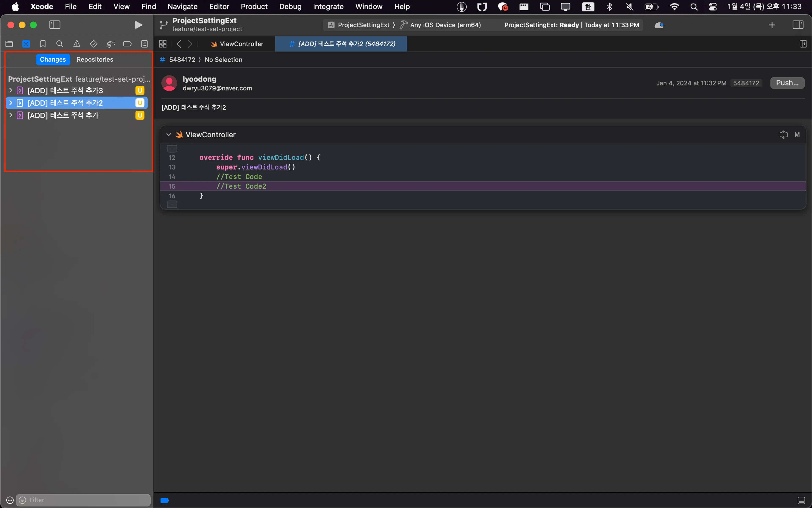The width and height of the screenshot is (812, 508).
Task: Open the Find navigator magnifier icon
Action: tap(60, 44)
